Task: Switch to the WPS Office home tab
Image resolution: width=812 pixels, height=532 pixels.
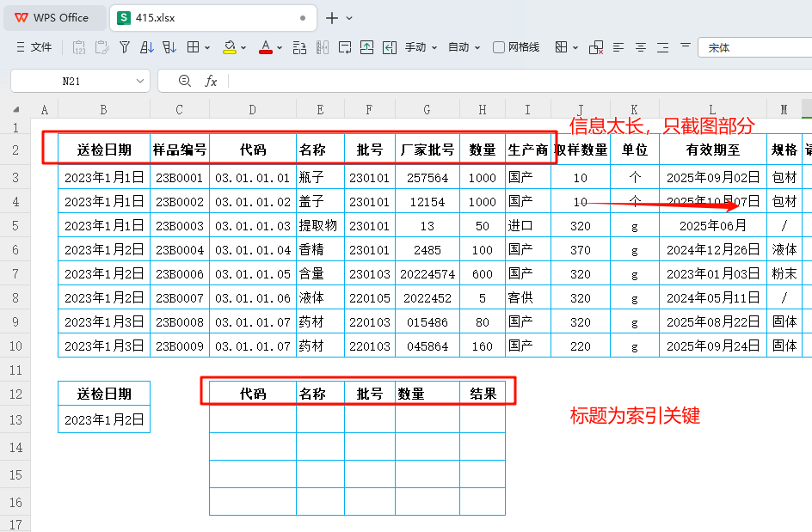Action: (54, 18)
